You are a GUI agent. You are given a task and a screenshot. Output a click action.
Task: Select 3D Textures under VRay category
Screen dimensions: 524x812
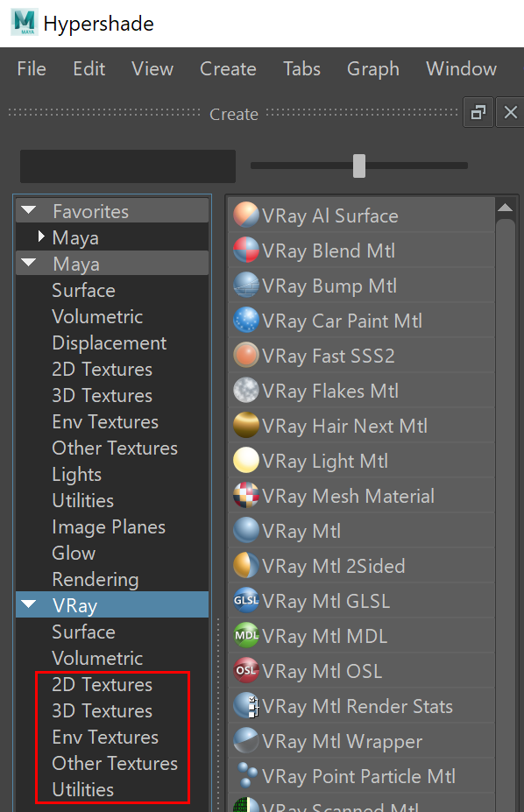(x=102, y=711)
